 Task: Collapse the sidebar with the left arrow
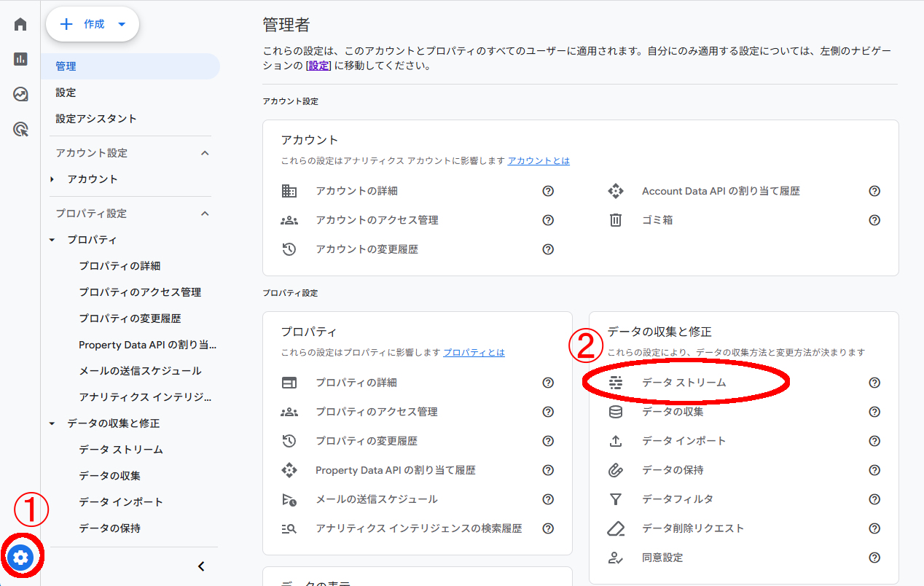tap(200, 566)
